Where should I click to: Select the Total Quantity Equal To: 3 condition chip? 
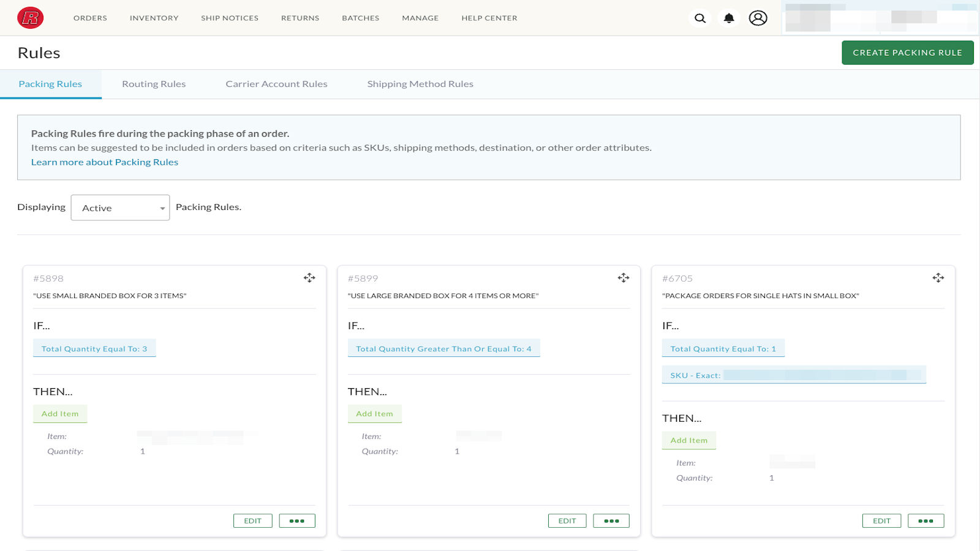94,348
